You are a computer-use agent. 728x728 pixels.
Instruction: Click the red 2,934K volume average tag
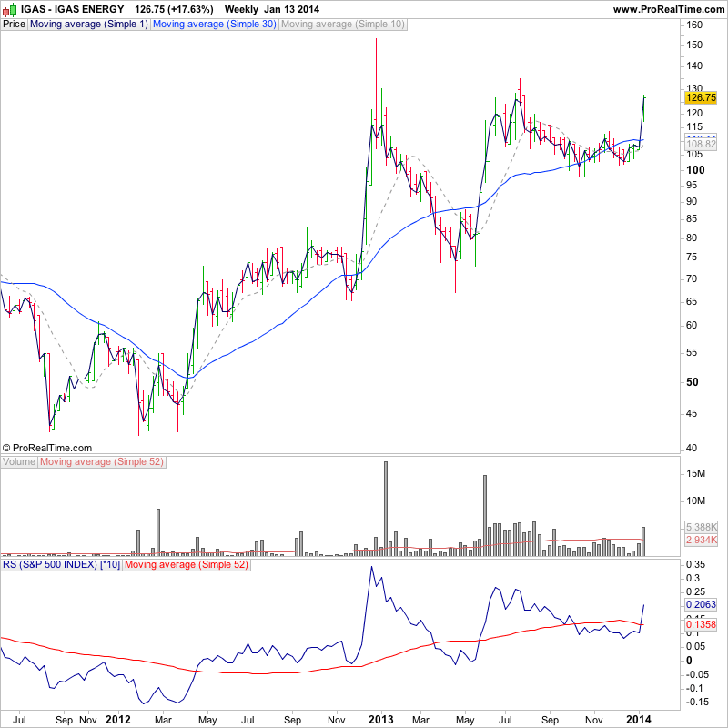[x=701, y=540]
